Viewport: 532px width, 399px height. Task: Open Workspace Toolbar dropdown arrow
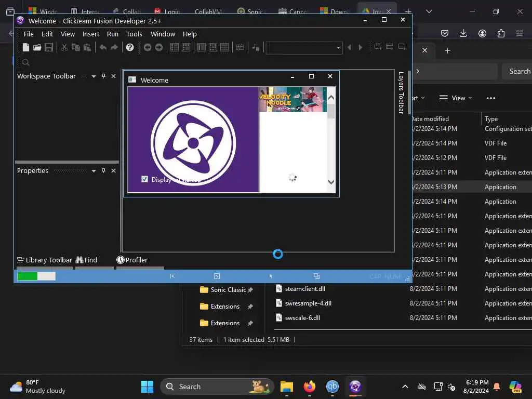click(94, 77)
